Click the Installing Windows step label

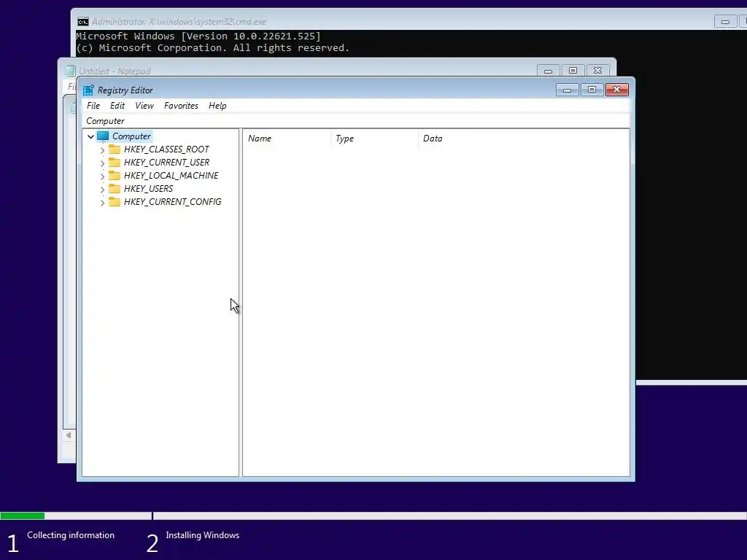pos(203,535)
